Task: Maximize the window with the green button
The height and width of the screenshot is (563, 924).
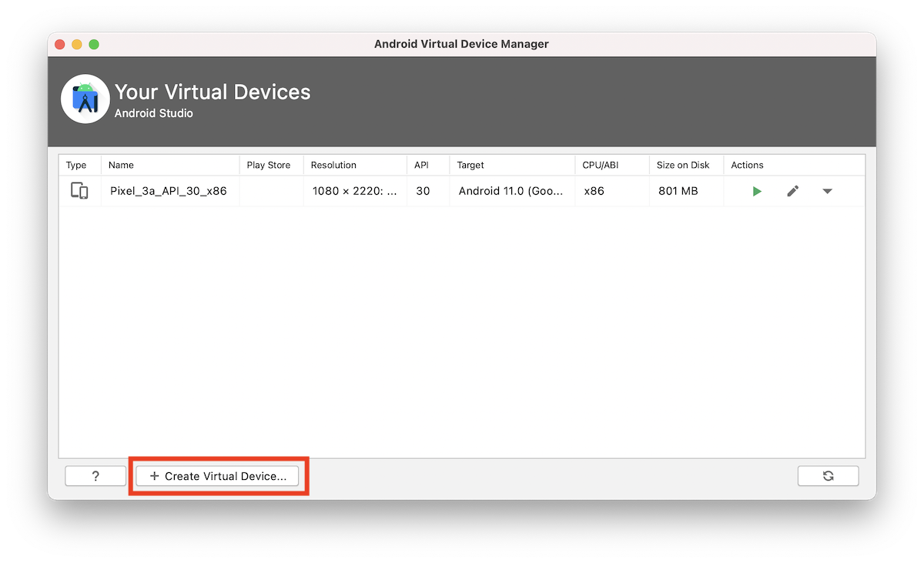Action: pyautogui.click(x=94, y=44)
